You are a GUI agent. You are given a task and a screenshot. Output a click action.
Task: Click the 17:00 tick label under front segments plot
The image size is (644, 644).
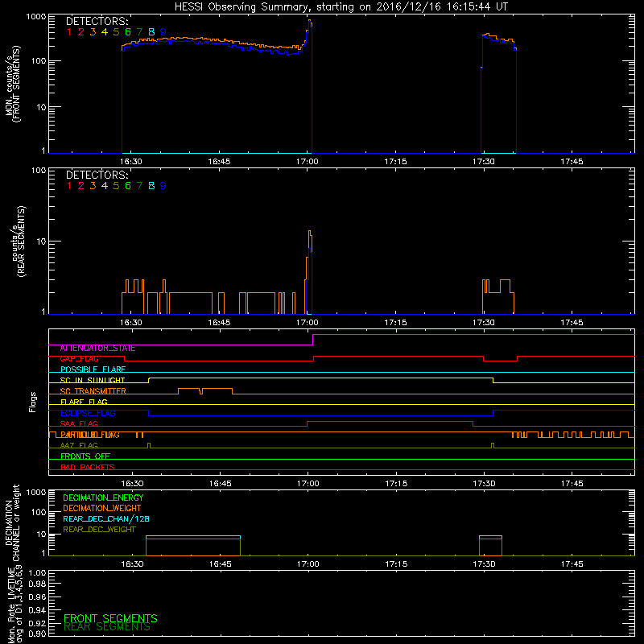(308, 162)
